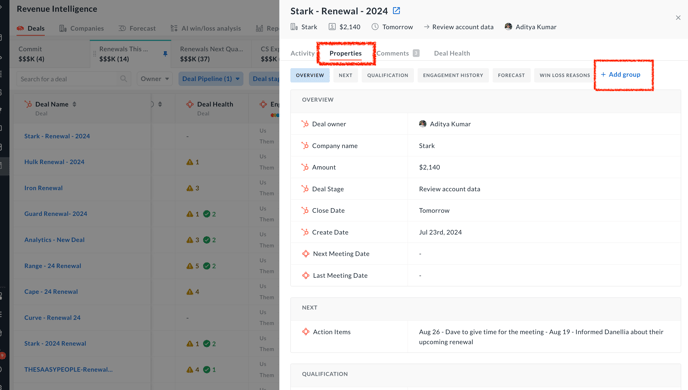Click the Aditya Kumar deal owner value

(x=445, y=124)
